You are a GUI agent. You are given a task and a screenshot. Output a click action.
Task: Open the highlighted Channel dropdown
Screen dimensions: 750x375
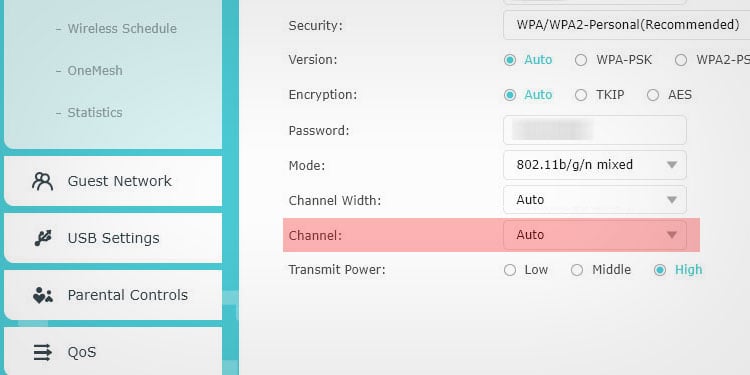(x=595, y=235)
